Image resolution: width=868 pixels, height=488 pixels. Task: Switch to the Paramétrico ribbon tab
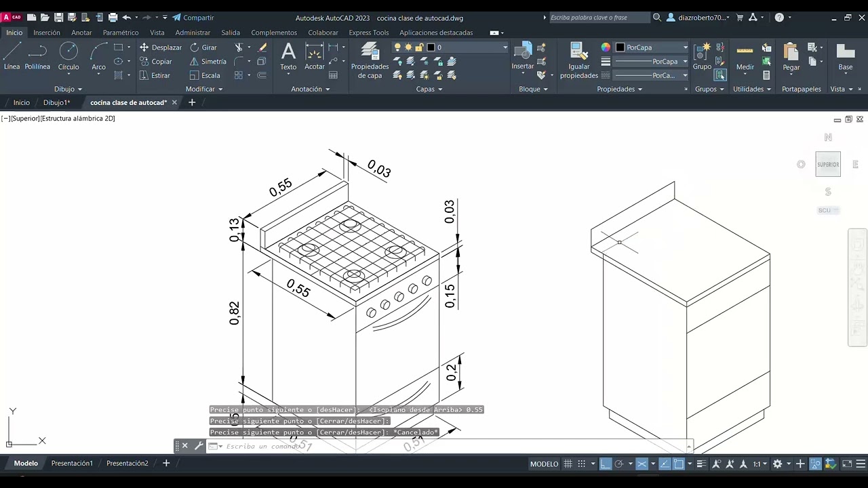point(121,33)
